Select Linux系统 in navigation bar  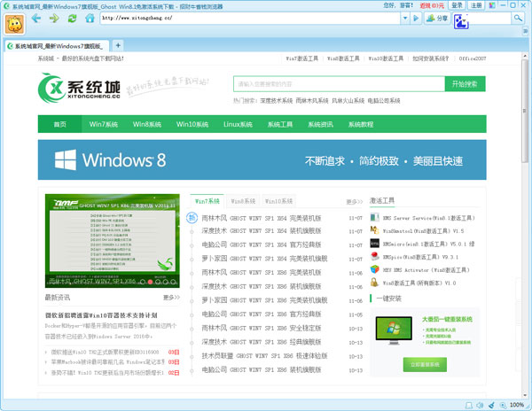[238, 124]
